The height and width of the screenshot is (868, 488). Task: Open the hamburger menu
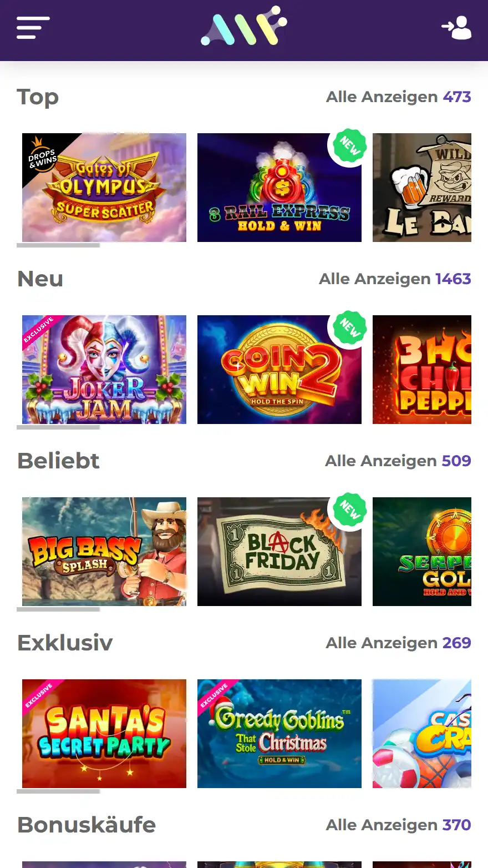click(x=33, y=28)
